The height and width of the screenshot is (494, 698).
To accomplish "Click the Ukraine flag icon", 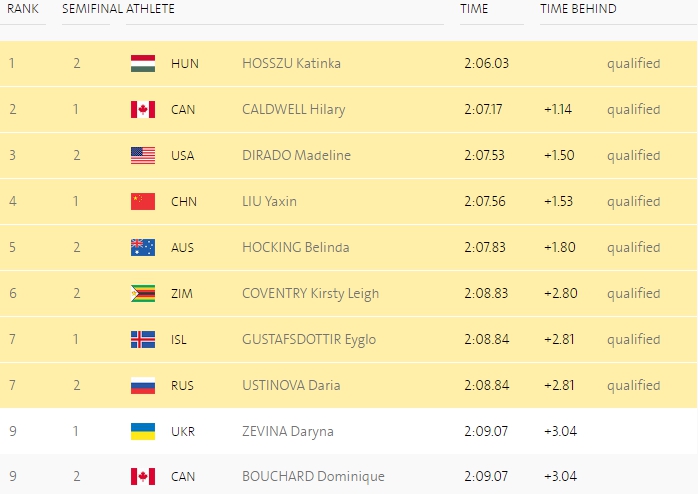I will (x=142, y=431).
